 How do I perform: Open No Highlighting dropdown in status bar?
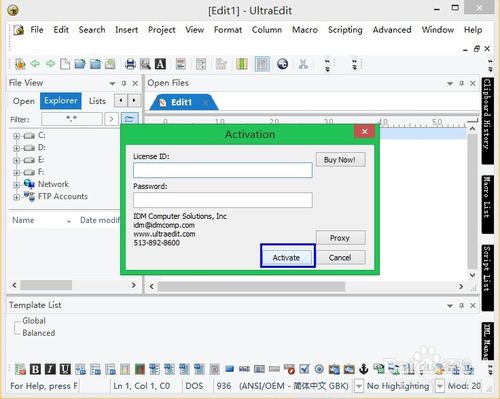tap(440, 386)
